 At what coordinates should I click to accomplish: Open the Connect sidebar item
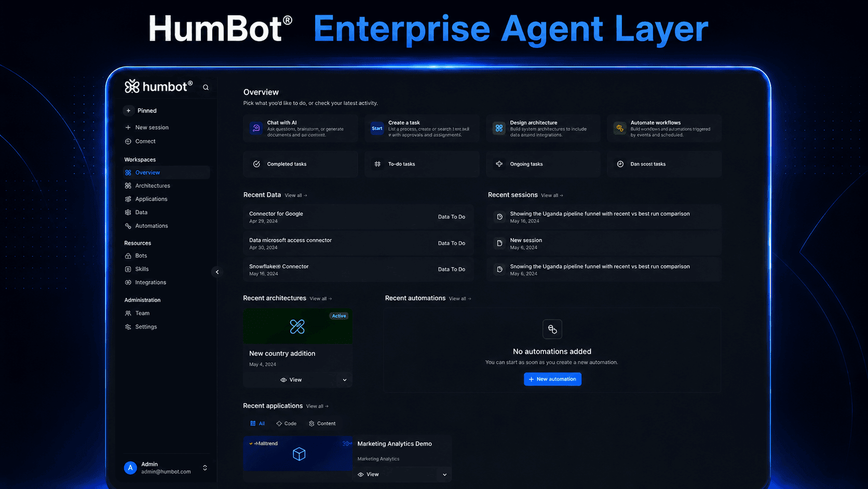point(140,141)
